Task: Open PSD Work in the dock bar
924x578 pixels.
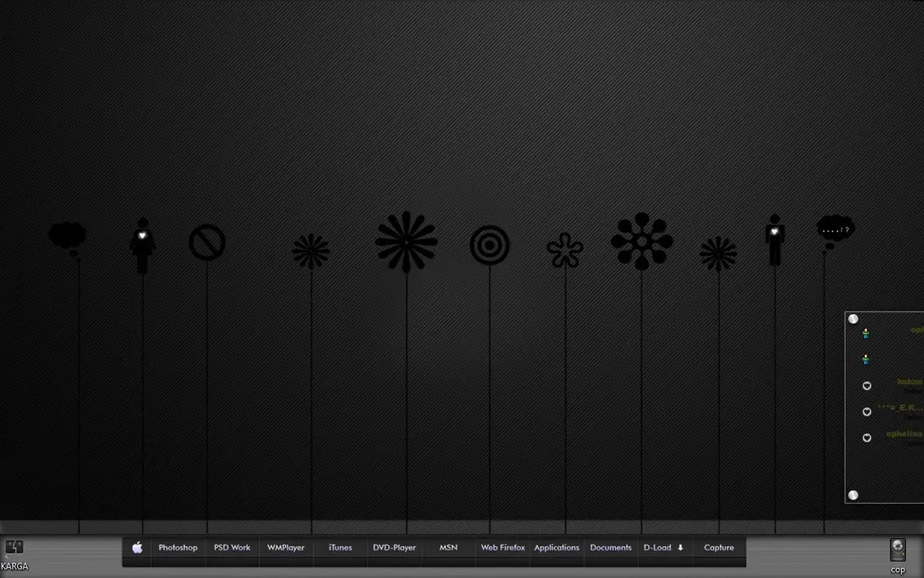Action: pyautogui.click(x=232, y=547)
